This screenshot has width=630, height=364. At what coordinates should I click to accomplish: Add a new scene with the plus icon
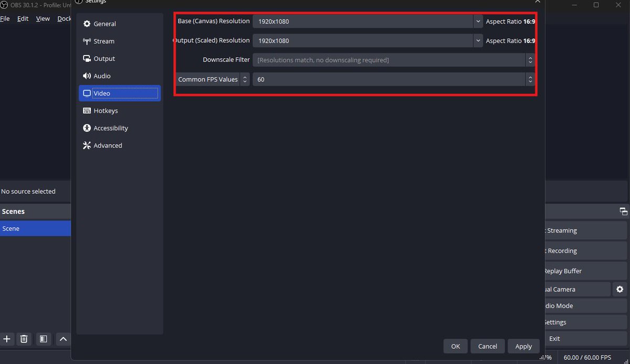point(7,339)
